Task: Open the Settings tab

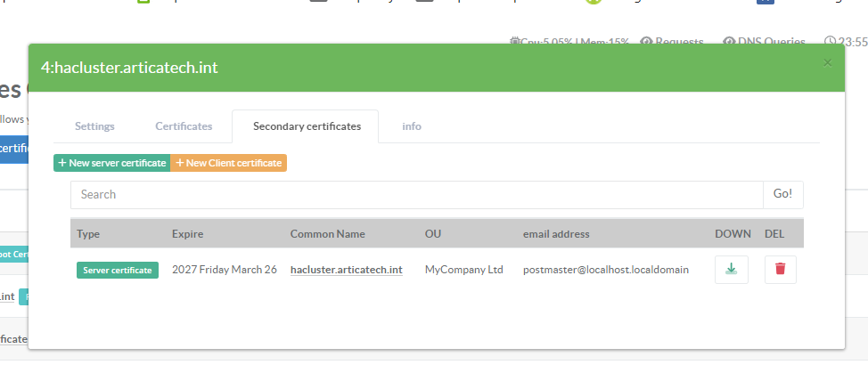Action: click(94, 126)
